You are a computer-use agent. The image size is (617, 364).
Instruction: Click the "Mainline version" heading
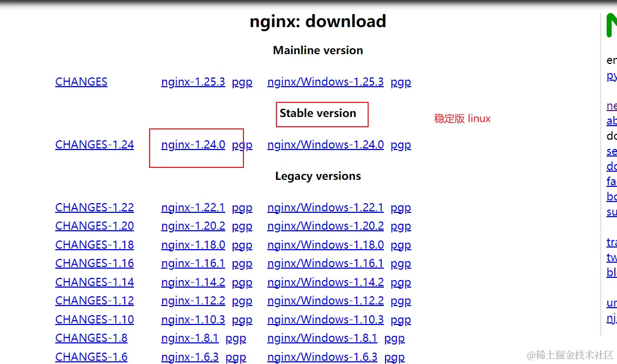click(x=318, y=50)
